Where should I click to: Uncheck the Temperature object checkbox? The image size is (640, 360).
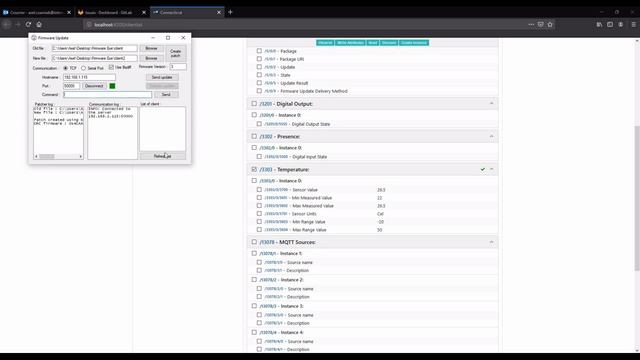click(254, 169)
